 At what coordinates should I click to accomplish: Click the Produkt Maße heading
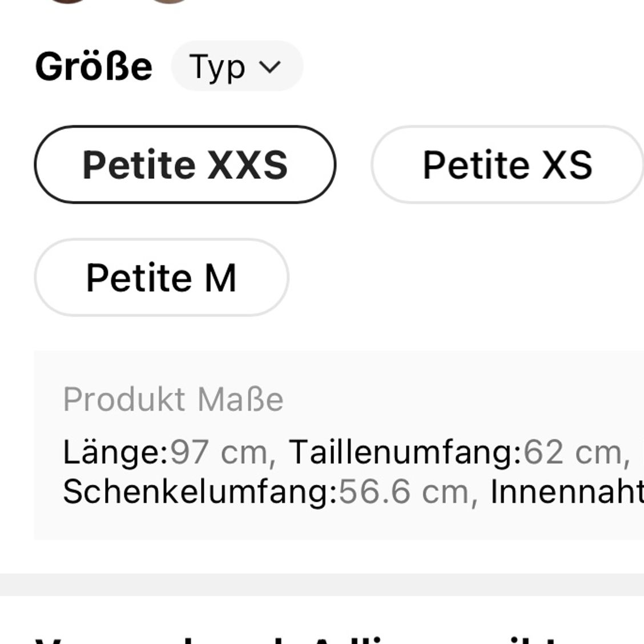pos(173,399)
